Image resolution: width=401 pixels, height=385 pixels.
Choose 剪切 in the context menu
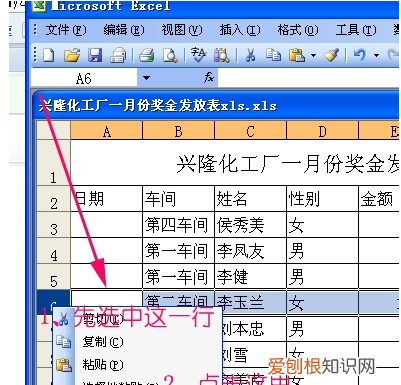pyautogui.click(x=137, y=319)
